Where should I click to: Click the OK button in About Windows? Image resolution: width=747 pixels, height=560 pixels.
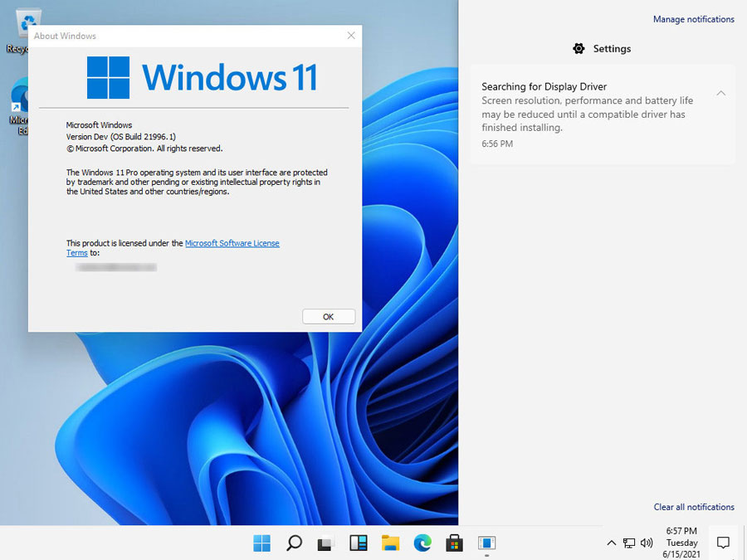point(329,316)
